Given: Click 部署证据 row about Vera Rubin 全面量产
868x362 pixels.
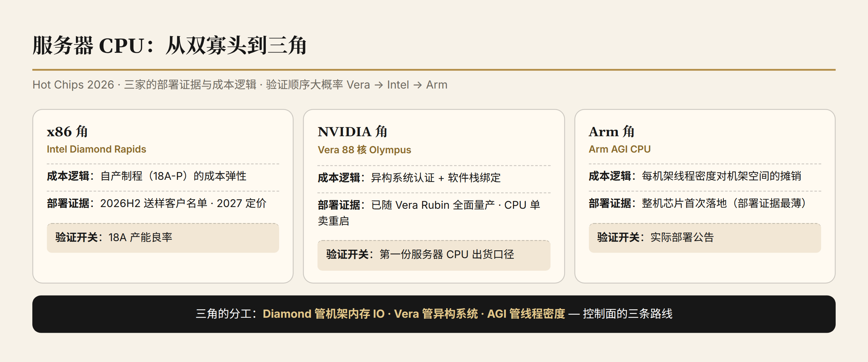Looking at the screenshot, I should point(434,213).
